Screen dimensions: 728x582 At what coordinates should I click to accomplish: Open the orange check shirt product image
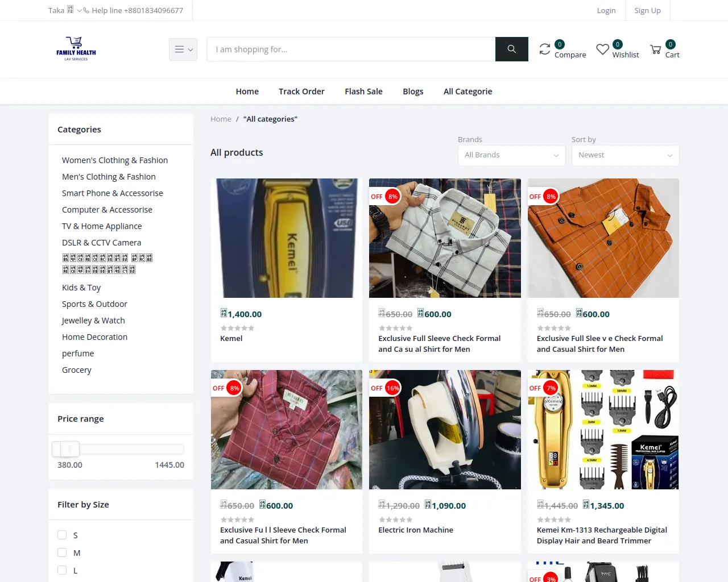coord(603,238)
